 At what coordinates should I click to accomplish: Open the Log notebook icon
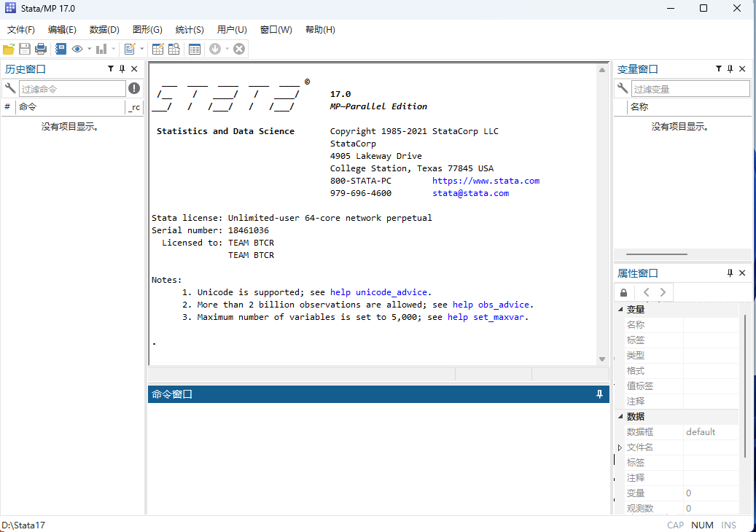click(x=61, y=49)
